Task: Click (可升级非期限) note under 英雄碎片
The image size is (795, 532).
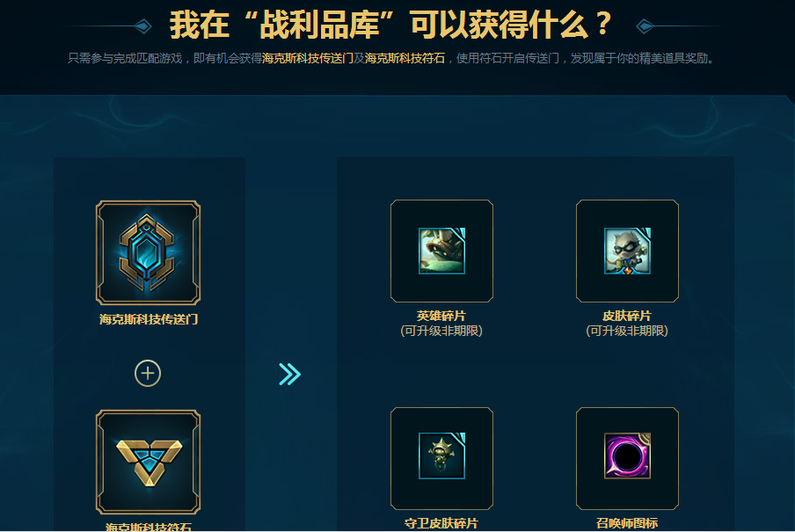Action: tap(441, 332)
